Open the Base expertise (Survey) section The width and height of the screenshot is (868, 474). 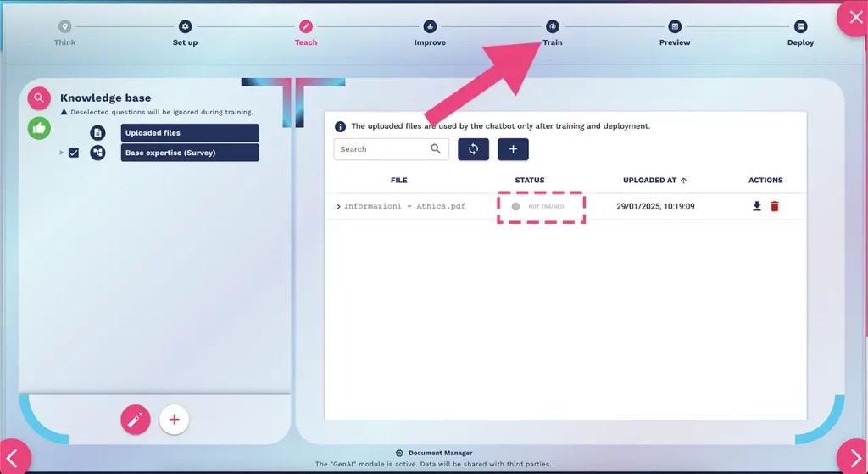point(190,153)
